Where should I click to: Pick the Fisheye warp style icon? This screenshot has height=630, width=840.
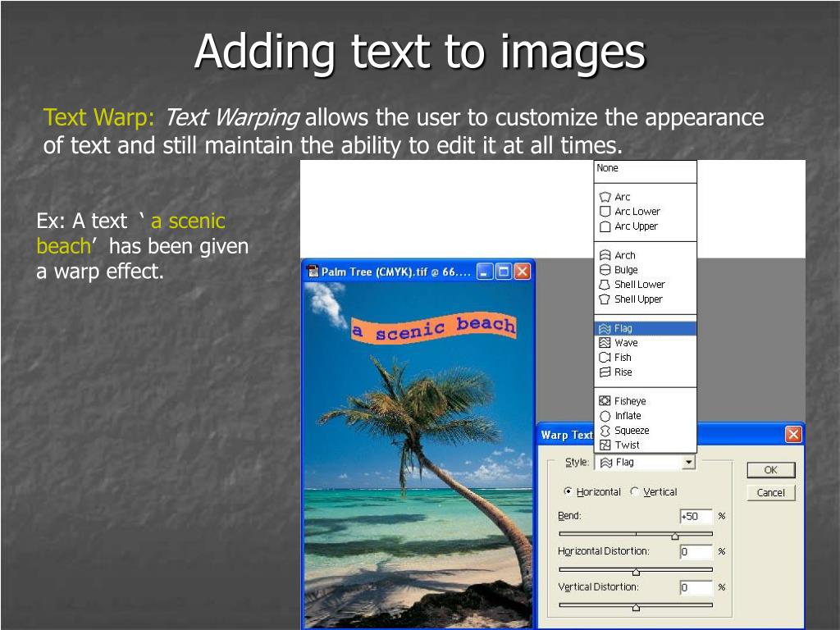(605, 401)
